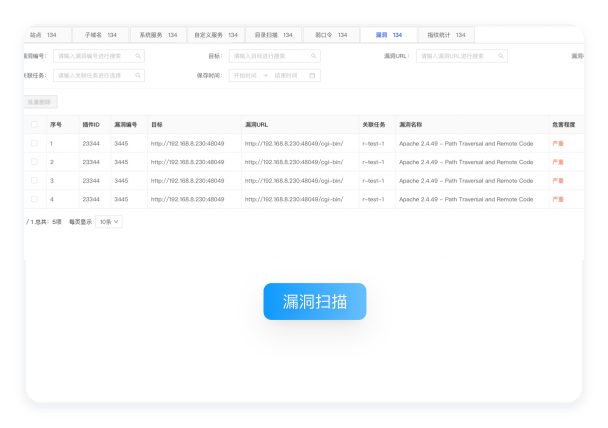Switch to the 子域名 tab
Viewport: 608px width, 428px height.
(100, 35)
